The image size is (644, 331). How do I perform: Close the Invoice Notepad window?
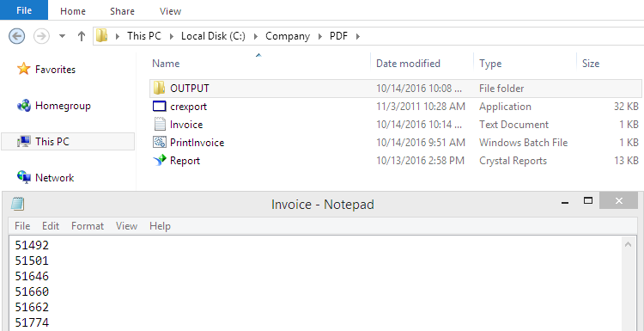coord(619,200)
